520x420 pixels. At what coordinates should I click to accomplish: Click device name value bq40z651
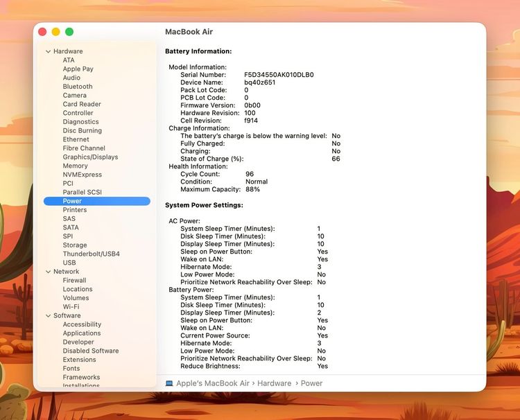[x=260, y=82]
